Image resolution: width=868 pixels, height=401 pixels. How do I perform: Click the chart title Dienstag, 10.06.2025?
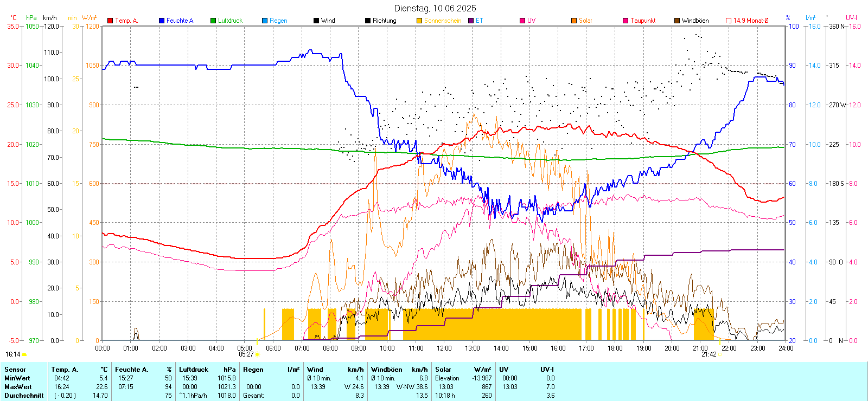click(435, 8)
